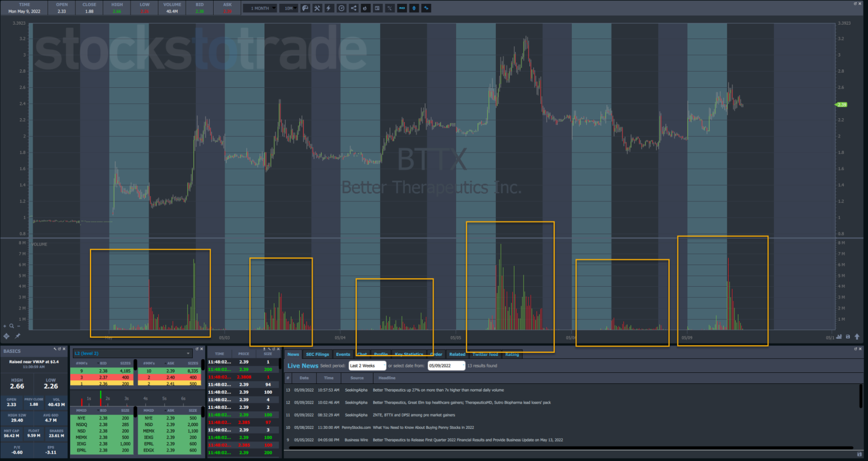The height and width of the screenshot is (461, 868).
Task: Open 'ZNTE, BTTX and DPSI among pre market gainers'
Action: [x=414, y=415]
